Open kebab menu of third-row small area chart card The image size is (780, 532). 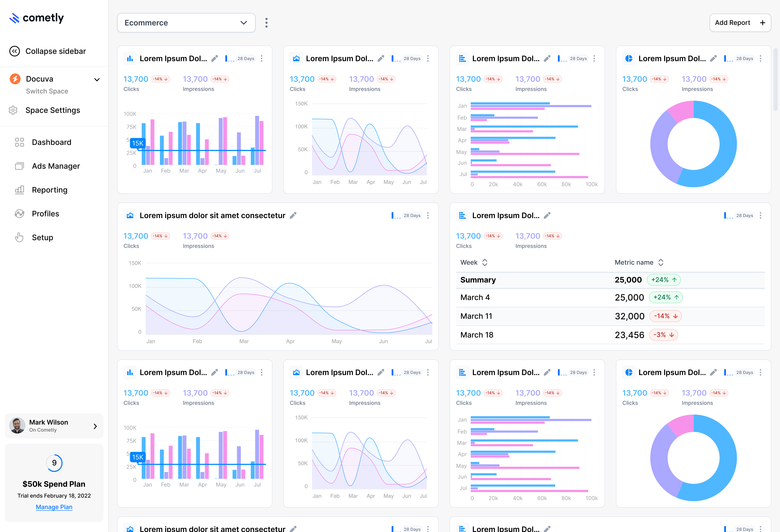pos(428,372)
